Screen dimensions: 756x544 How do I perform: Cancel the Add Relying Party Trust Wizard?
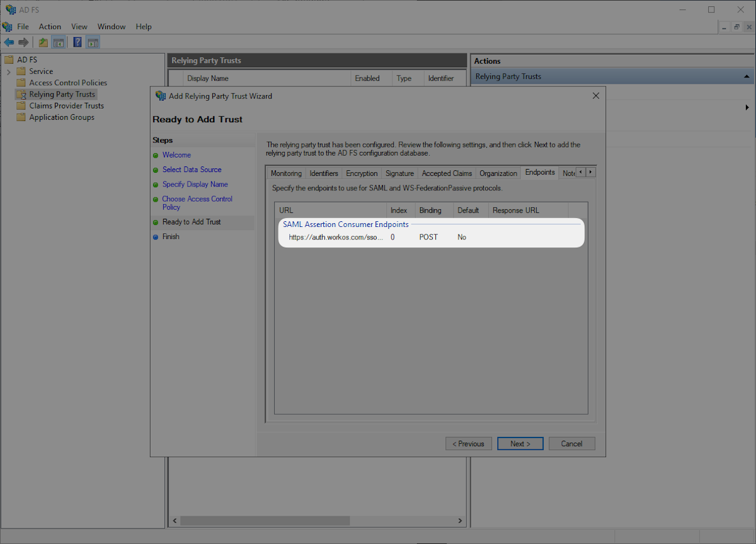coord(571,443)
